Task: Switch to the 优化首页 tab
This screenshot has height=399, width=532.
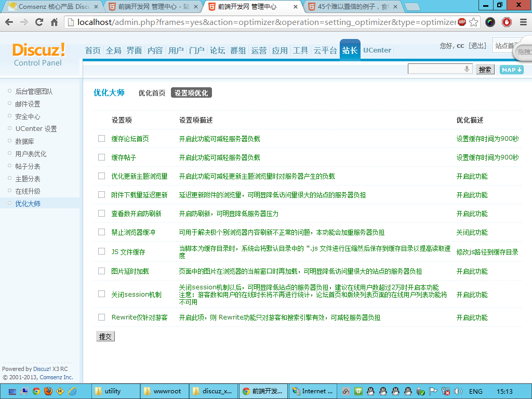Action: click(152, 93)
